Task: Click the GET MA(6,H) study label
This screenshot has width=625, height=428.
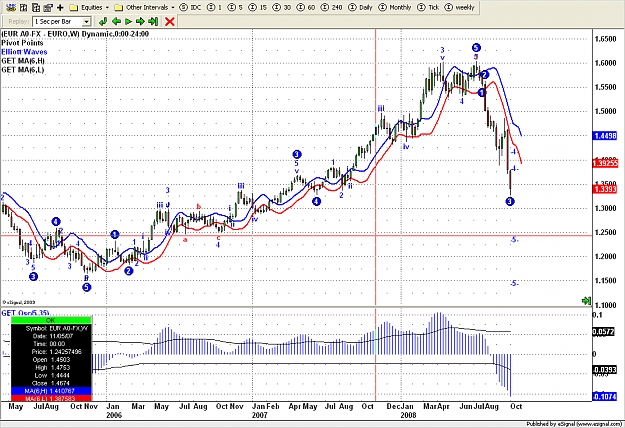Action: click(23, 61)
